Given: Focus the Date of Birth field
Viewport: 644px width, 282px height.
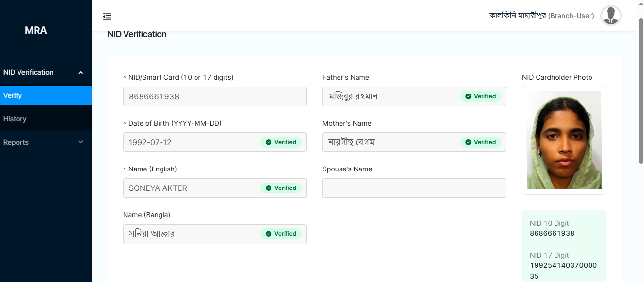Looking at the screenshot, I should point(190,142).
